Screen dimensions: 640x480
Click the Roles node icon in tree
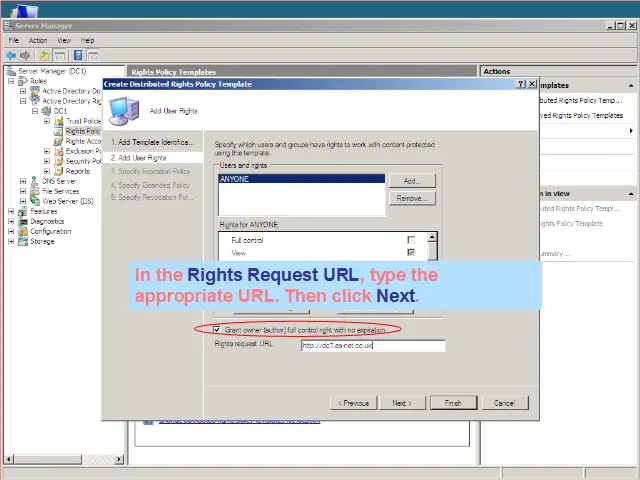(23, 81)
